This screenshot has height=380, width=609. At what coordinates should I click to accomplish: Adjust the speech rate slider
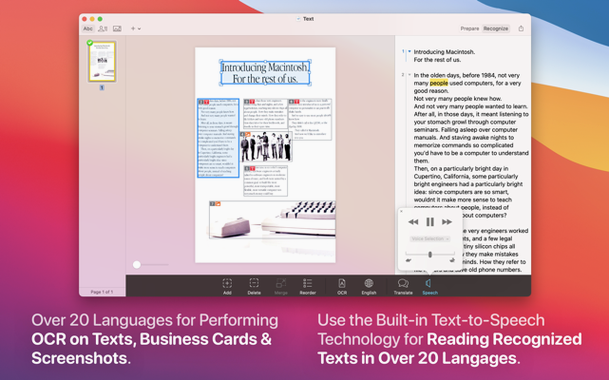coord(430,254)
